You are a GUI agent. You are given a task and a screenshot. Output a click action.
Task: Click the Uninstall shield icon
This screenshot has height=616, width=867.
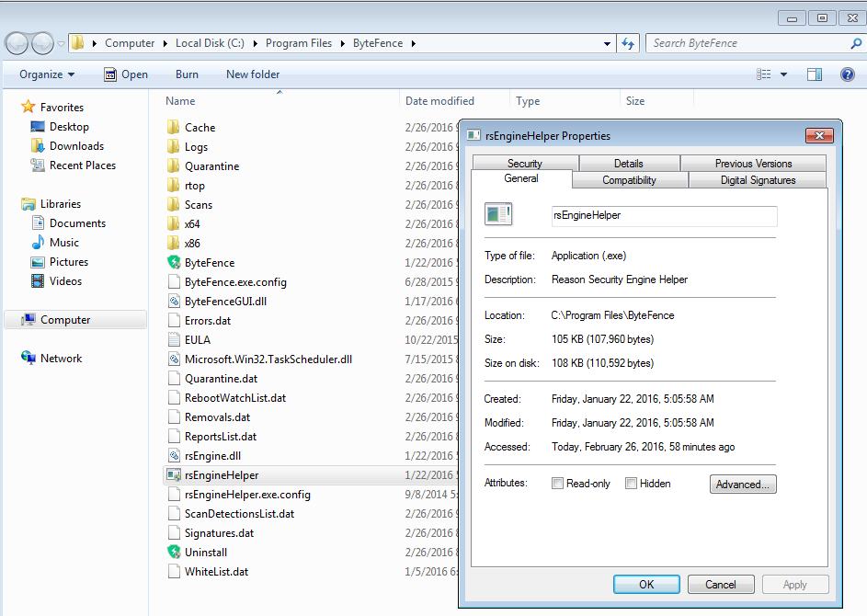click(174, 552)
